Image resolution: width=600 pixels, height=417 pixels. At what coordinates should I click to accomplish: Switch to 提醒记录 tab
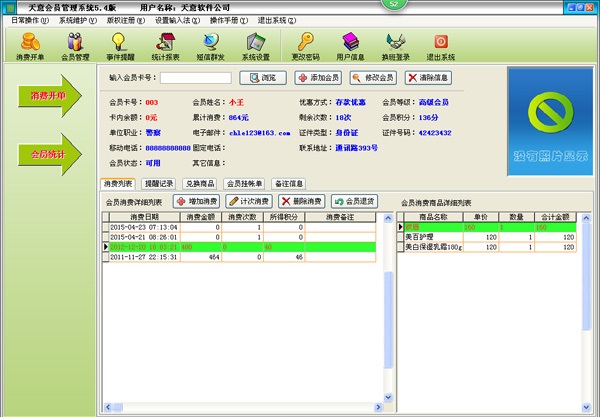pyautogui.click(x=159, y=184)
